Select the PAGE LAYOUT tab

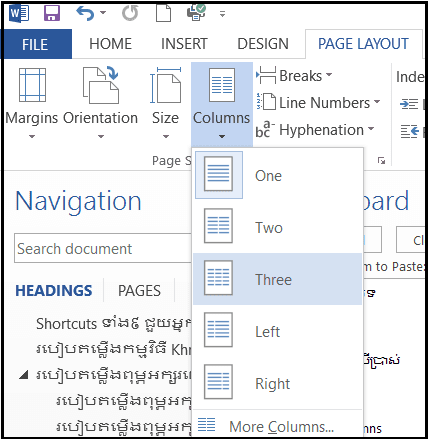[363, 44]
